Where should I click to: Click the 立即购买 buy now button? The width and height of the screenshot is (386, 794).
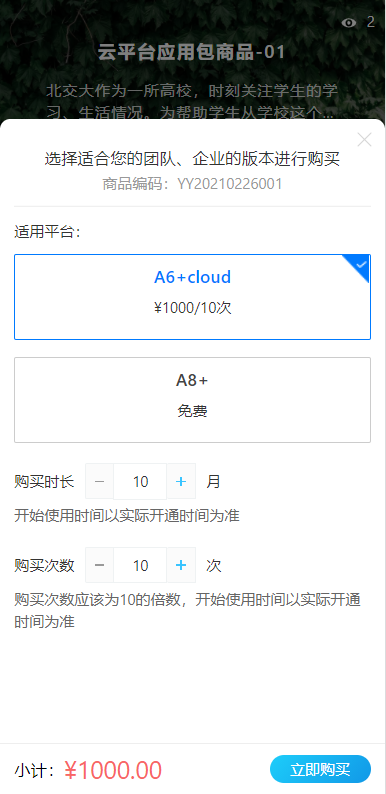pyautogui.click(x=320, y=769)
